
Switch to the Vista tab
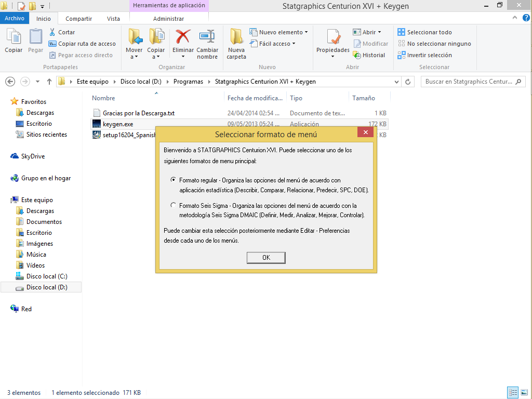click(x=113, y=19)
